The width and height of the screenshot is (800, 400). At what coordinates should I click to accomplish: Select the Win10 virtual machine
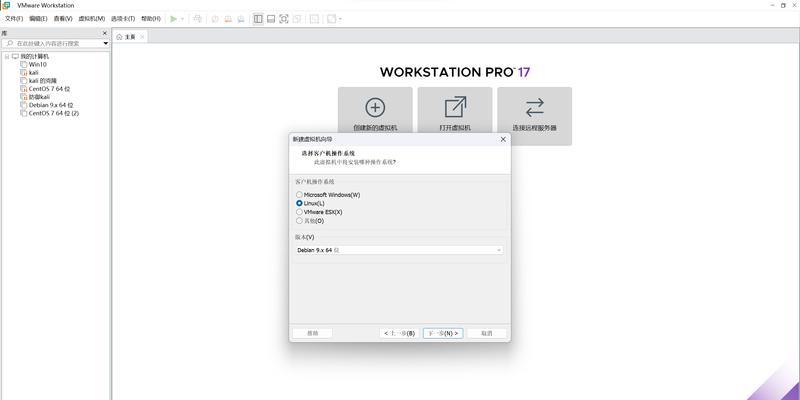pos(37,64)
